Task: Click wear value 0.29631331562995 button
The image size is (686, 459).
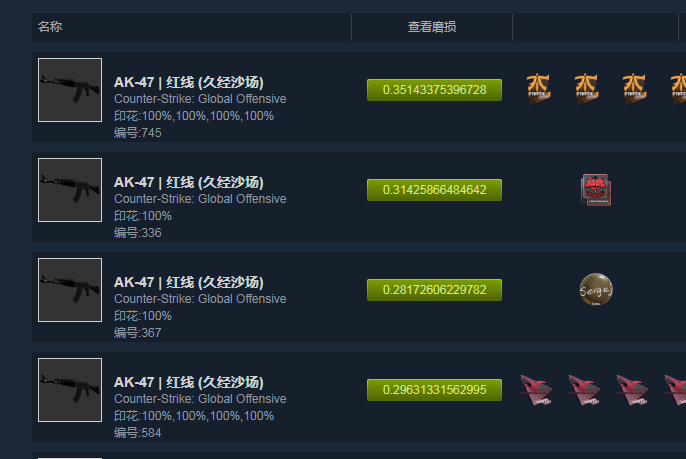Action: [x=434, y=390]
